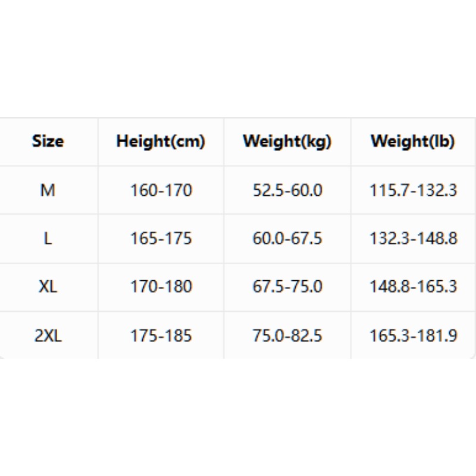Click the 148.8-165.3 pounds cell
The width and height of the screenshot is (476, 476).
414,286
